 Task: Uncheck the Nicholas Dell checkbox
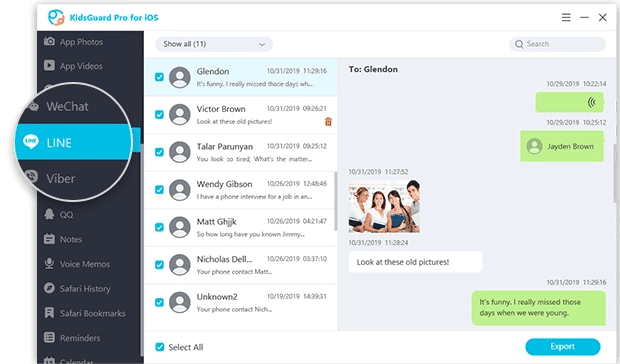159,265
